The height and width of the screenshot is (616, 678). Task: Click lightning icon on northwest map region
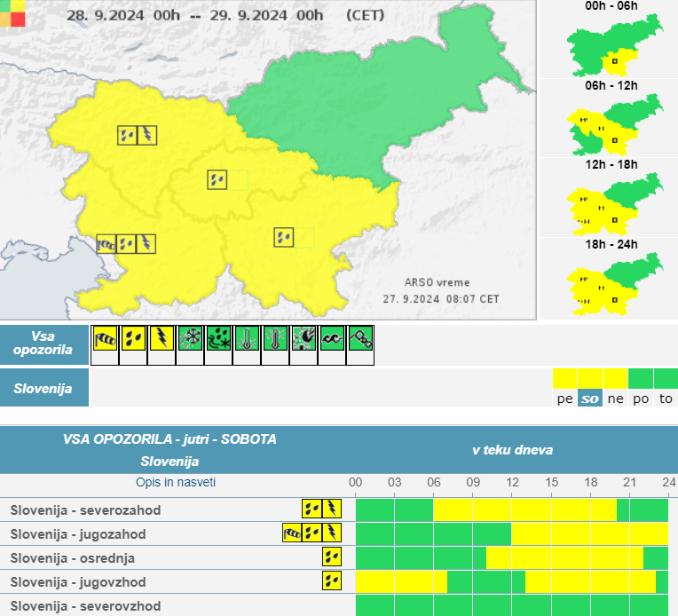[147, 135]
